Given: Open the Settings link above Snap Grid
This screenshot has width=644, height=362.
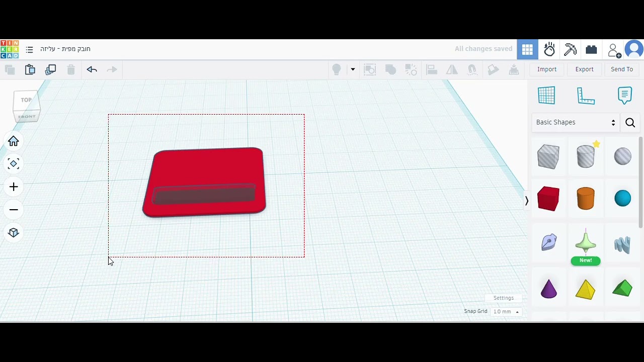Looking at the screenshot, I should pos(504,298).
